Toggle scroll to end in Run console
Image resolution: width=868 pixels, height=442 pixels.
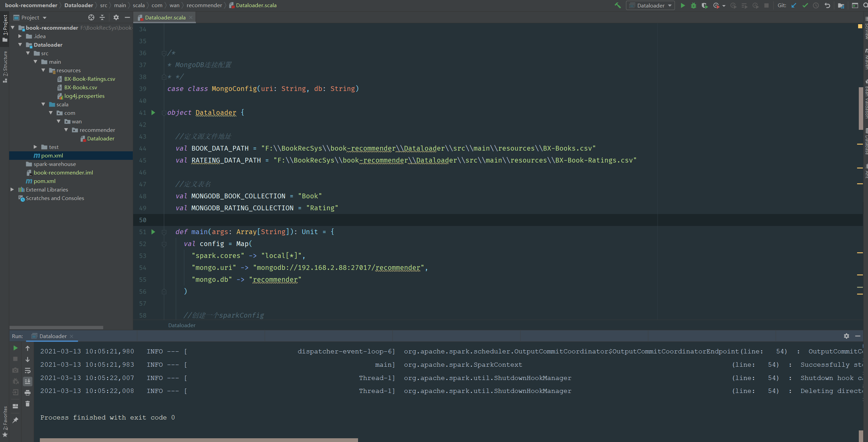[x=28, y=381]
